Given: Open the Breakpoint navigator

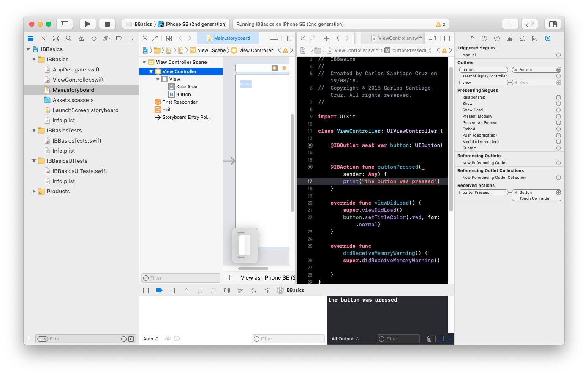Looking at the screenshot, I should click(x=119, y=38).
